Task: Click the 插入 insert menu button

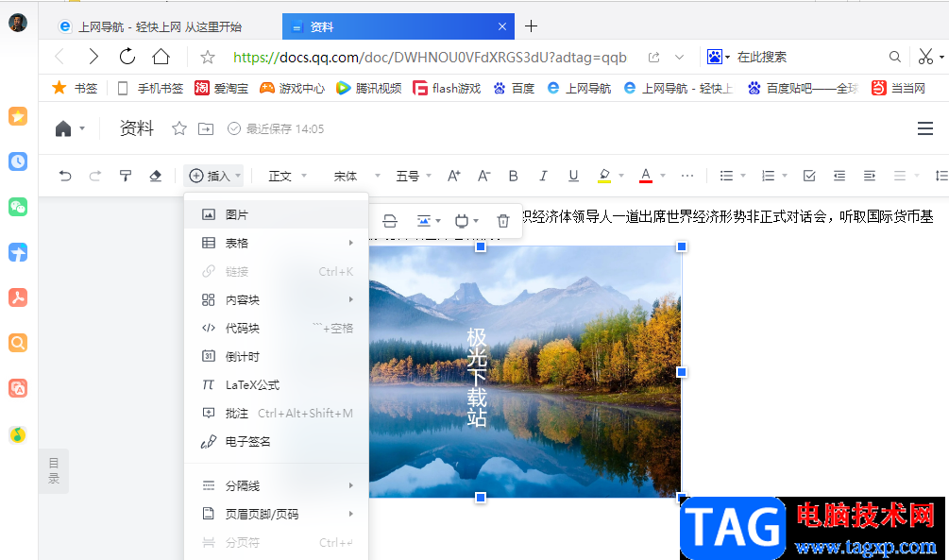Action: [214, 177]
